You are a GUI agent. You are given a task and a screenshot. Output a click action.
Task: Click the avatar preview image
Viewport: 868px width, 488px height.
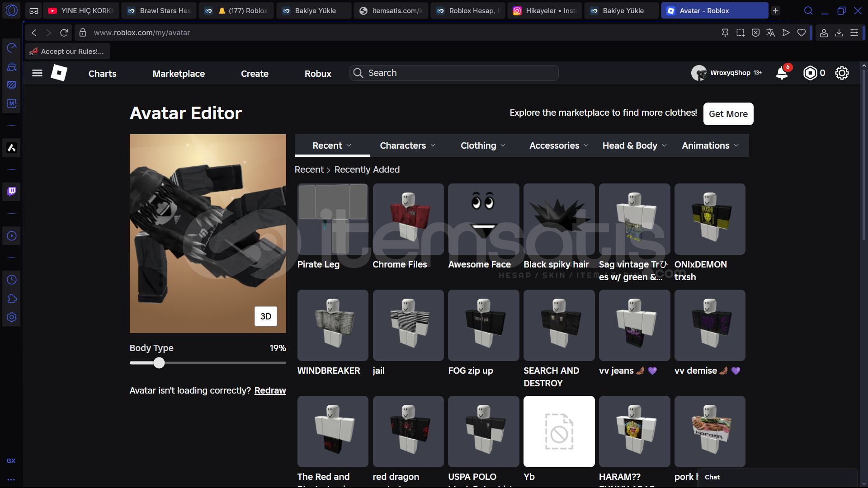pyautogui.click(x=208, y=234)
